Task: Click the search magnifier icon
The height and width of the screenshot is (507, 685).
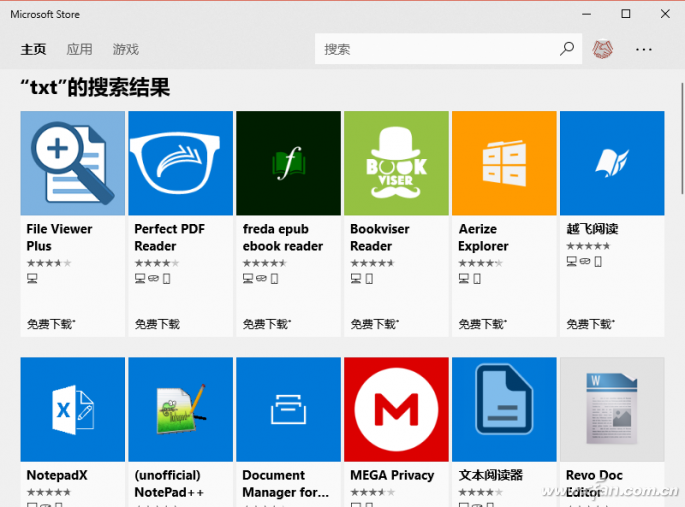Action: pyautogui.click(x=567, y=49)
